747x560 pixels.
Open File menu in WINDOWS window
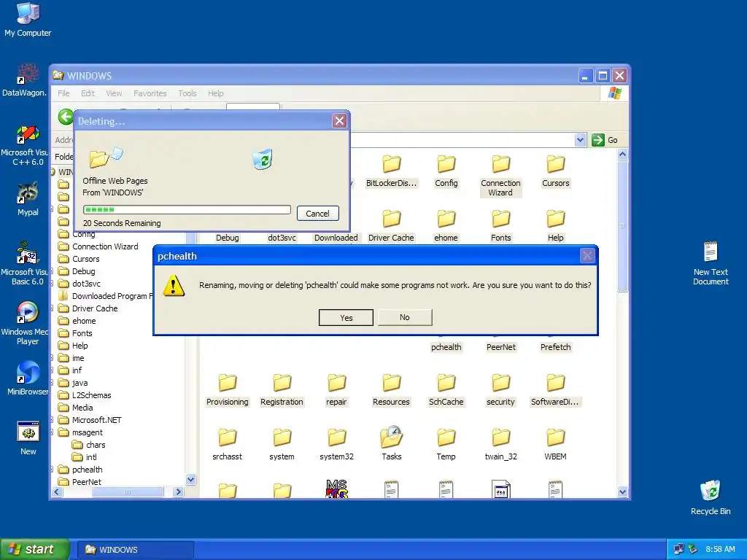pos(63,93)
